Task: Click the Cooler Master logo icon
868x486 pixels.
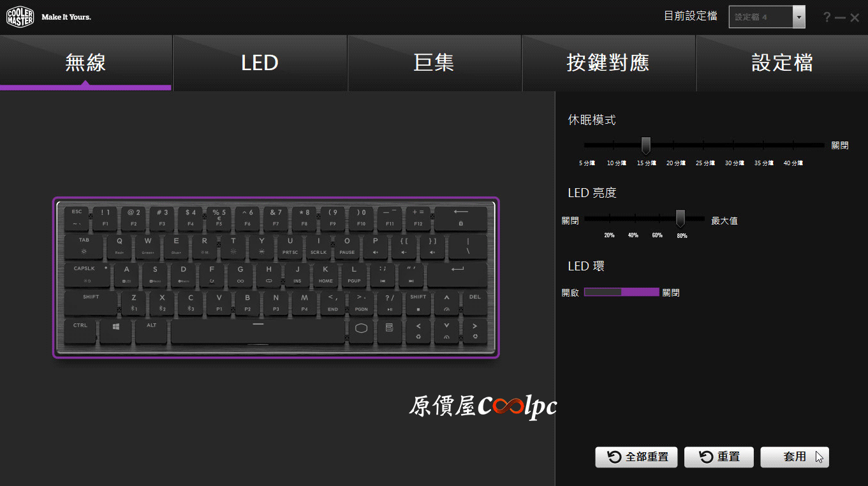Action: 20,17
